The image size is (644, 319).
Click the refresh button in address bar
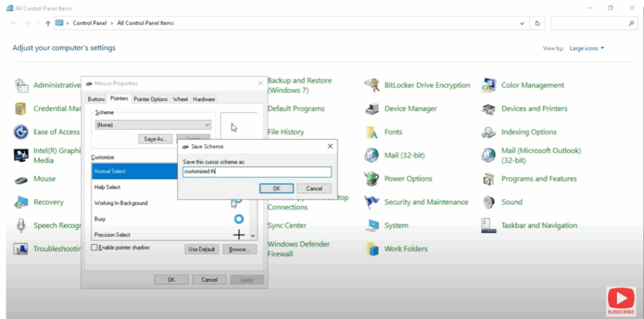click(x=537, y=23)
